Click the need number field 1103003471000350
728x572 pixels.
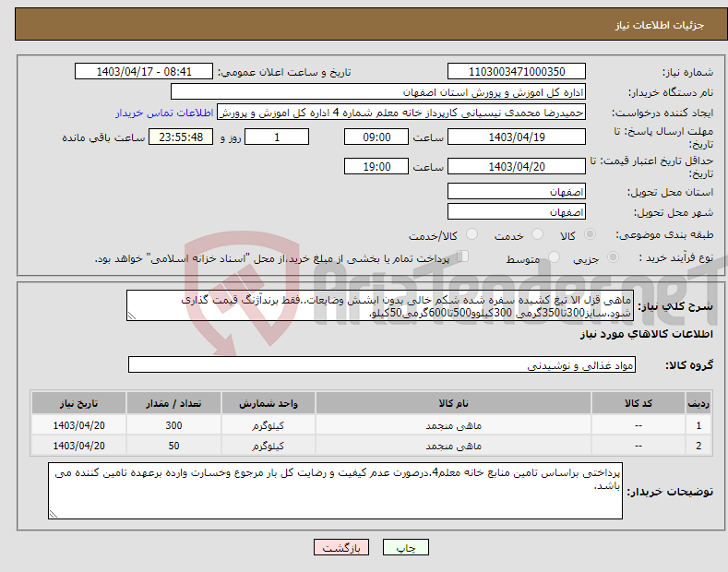pos(517,72)
